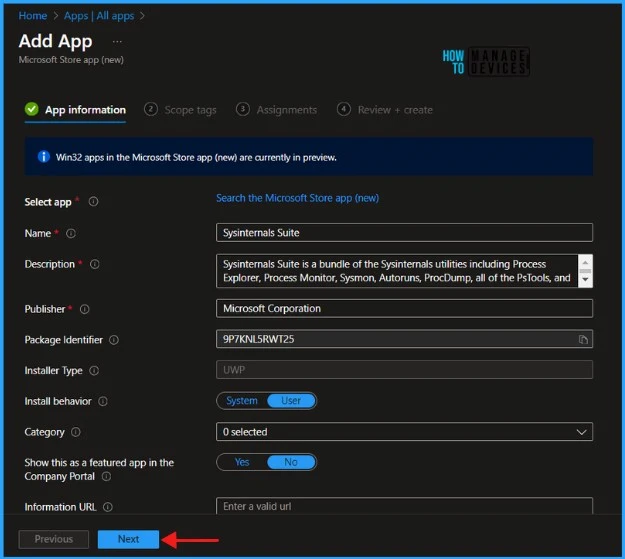Open the ellipsis menu beside Add App

pyautogui.click(x=117, y=42)
